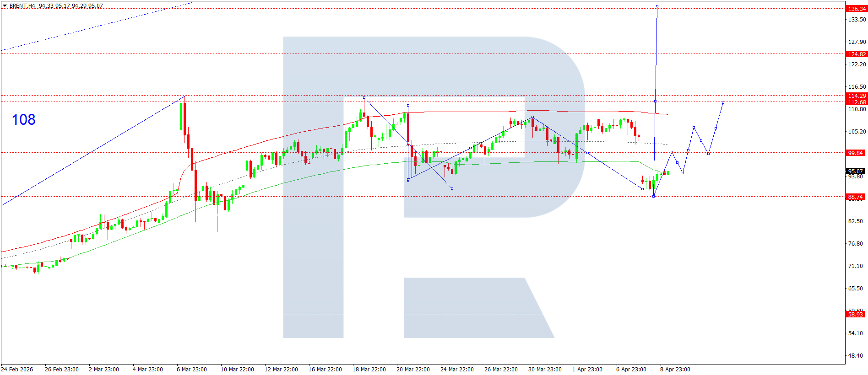Select the black 95.07 current price label
Viewport: 868px width, 375px height.
click(x=855, y=171)
